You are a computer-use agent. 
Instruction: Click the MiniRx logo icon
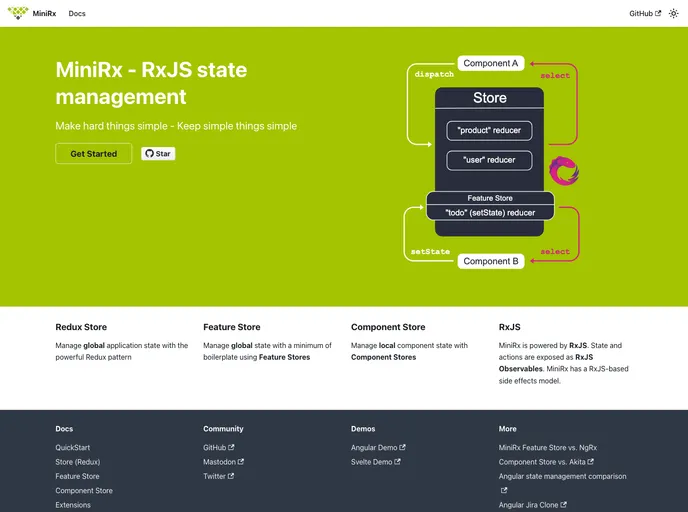click(x=18, y=13)
